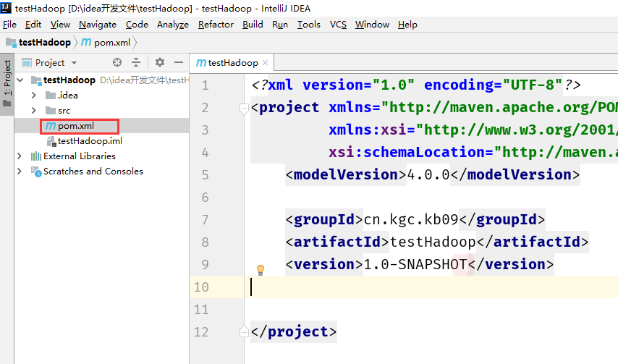The image size is (618, 364).
Task: Collapse the testHadoop root node
Action: pos(20,80)
